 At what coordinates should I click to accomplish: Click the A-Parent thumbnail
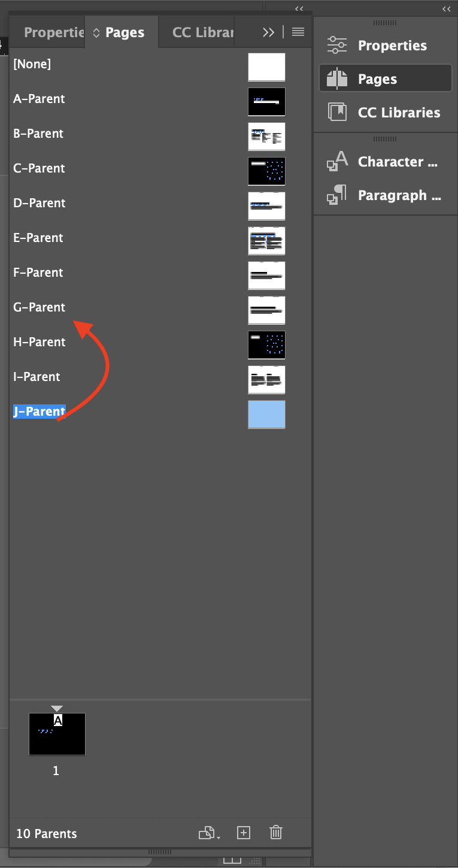[266, 101]
